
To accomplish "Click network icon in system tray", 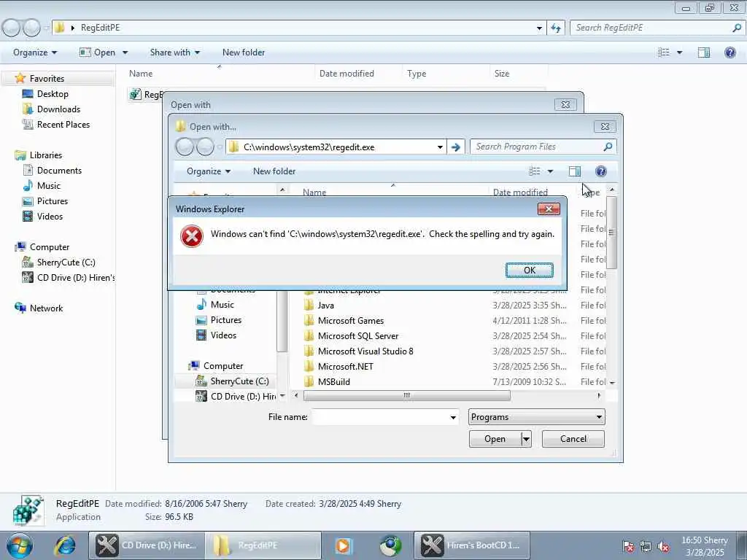I will coord(646,545).
